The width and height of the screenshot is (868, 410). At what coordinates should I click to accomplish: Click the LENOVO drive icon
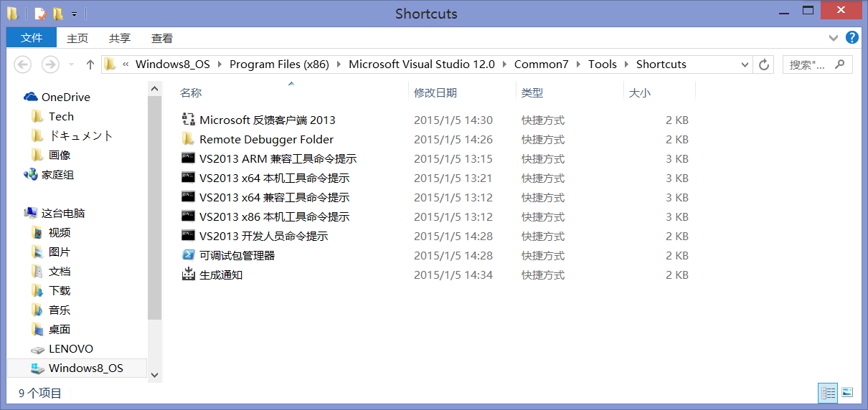click(39, 349)
